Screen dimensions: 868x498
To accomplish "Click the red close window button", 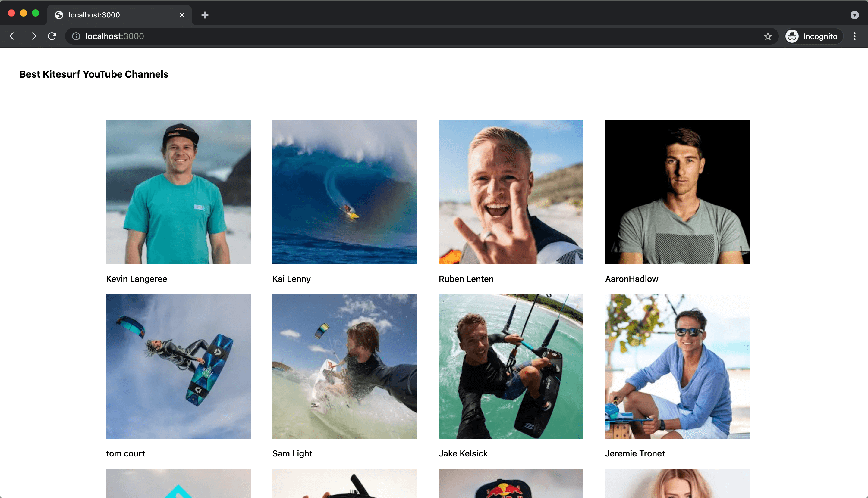I will [11, 13].
